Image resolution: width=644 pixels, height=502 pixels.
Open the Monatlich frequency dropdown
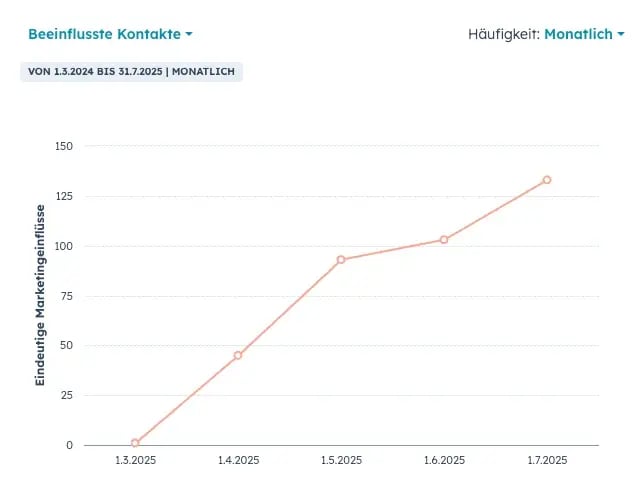[578, 34]
